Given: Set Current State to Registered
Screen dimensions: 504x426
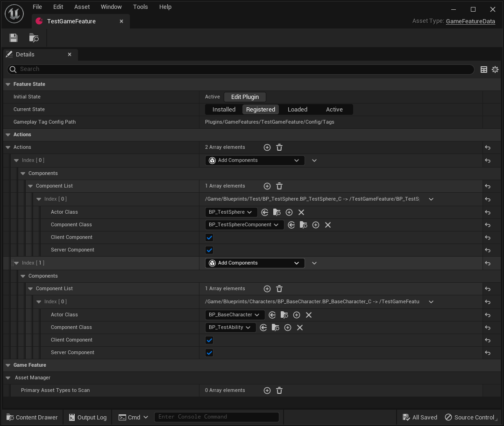Looking at the screenshot, I should point(260,110).
